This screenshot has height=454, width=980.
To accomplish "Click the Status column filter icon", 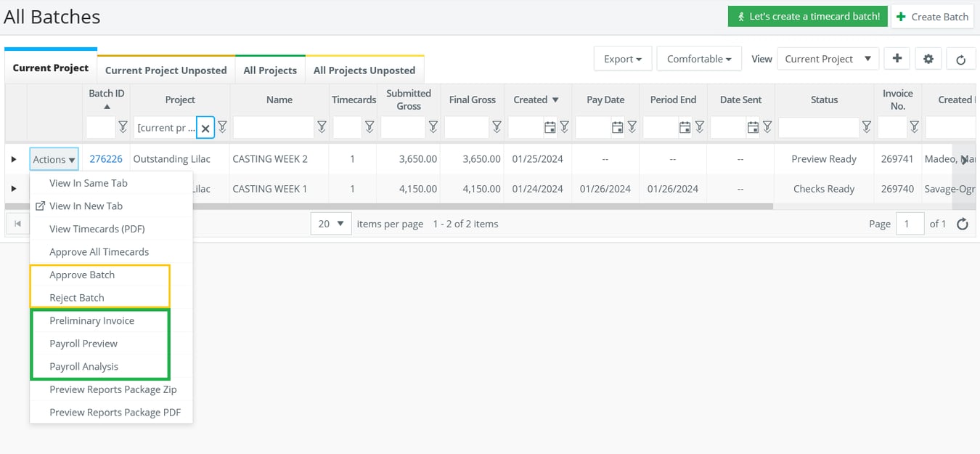I will click(867, 128).
